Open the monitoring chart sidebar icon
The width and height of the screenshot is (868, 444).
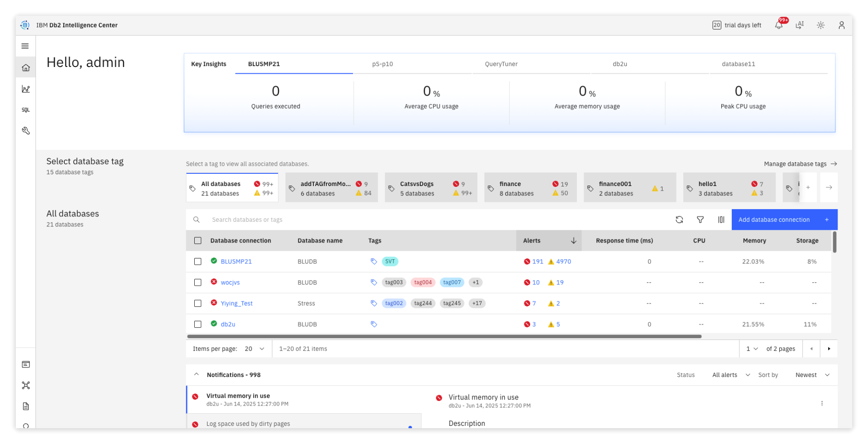(26, 89)
